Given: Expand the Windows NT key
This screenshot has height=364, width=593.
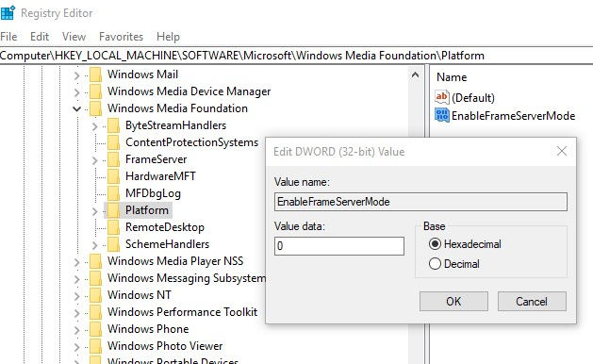Looking at the screenshot, I should tap(76, 296).
